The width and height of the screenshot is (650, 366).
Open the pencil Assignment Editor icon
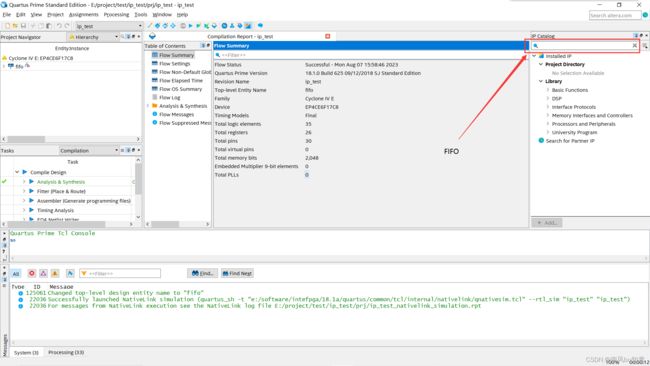coord(150,26)
